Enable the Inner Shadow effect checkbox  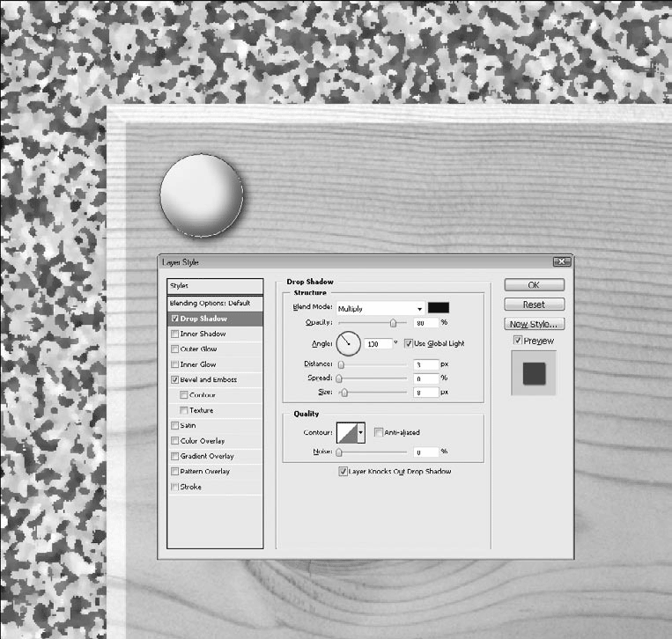(x=174, y=334)
